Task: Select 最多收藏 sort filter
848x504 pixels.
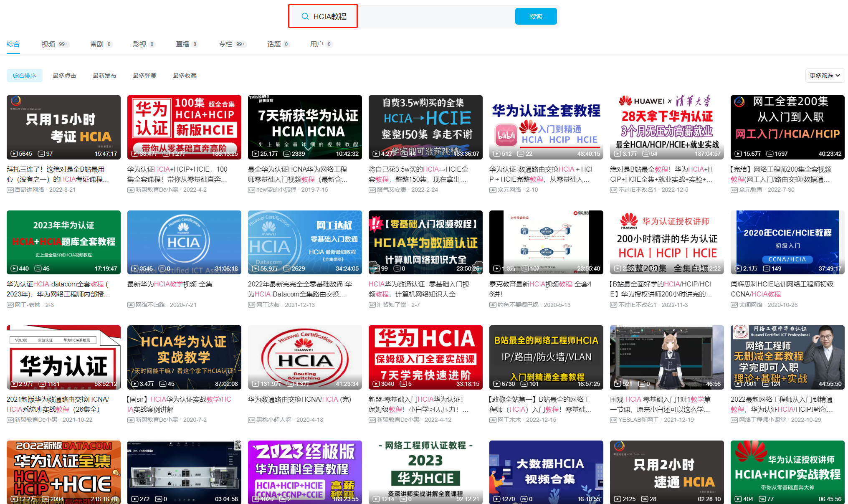Action: (185, 76)
